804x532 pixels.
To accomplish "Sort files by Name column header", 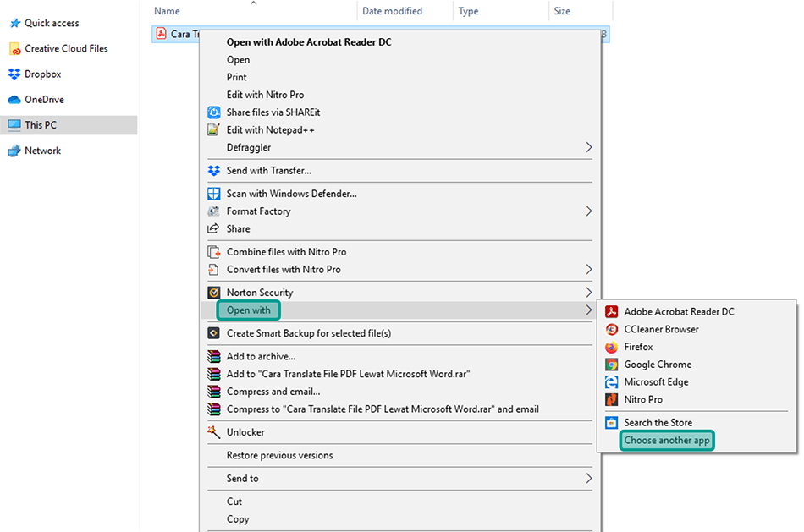I will pos(168,11).
